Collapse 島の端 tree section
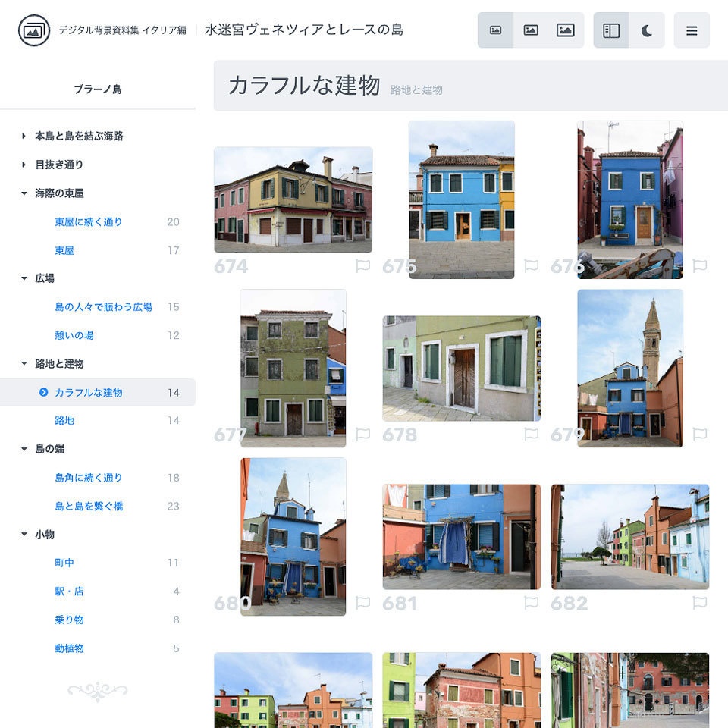The width and height of the screenshot is (728, 728). (x=24, y=448)
